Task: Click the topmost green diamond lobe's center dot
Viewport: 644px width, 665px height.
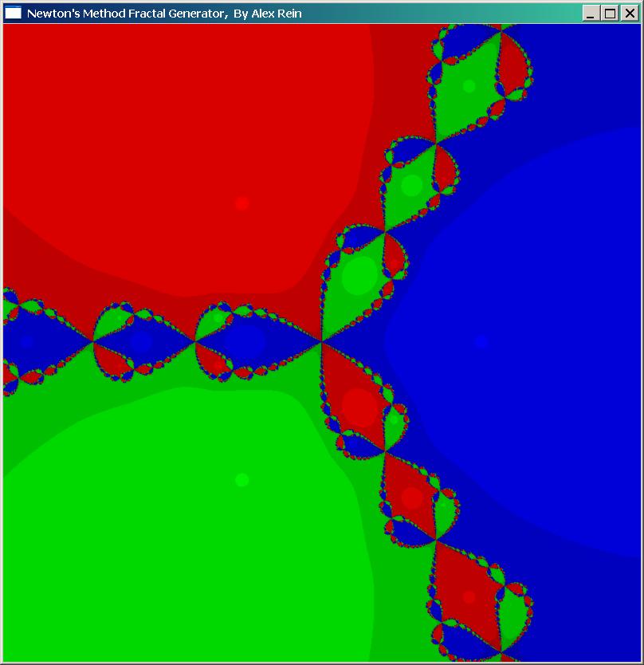Action: (469, 86)
